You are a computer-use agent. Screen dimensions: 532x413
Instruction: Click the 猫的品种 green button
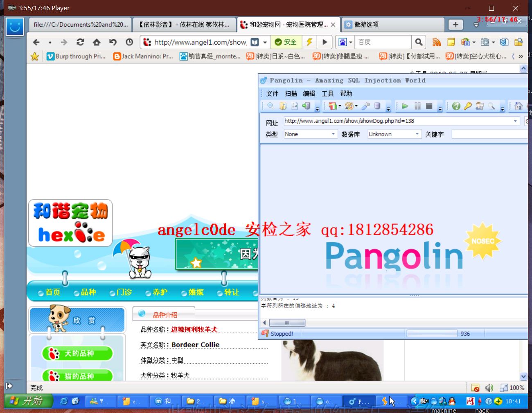[x=77, y=375]
